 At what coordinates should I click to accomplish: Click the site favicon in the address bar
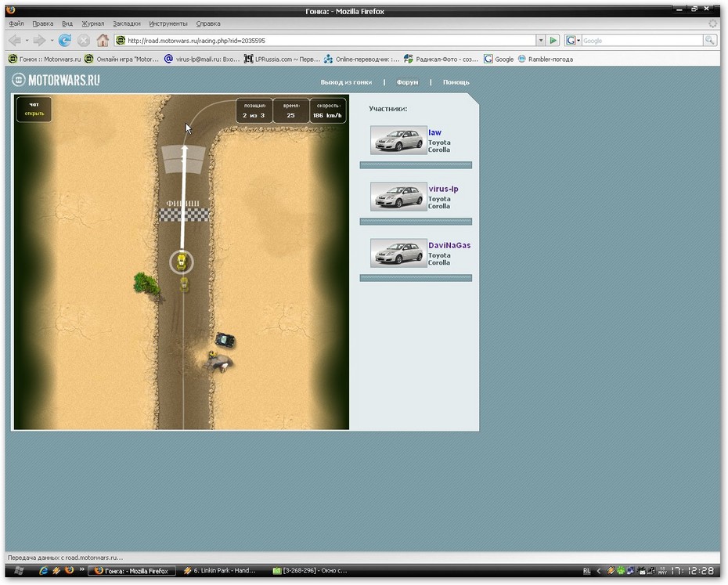(121, 41)
